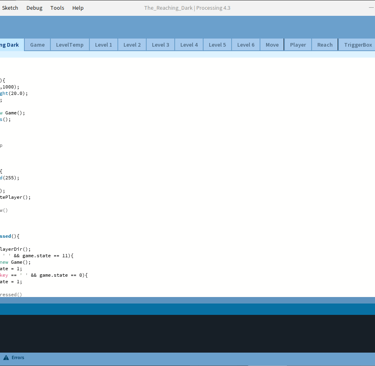Switch to the Player tab

point(298,45)
